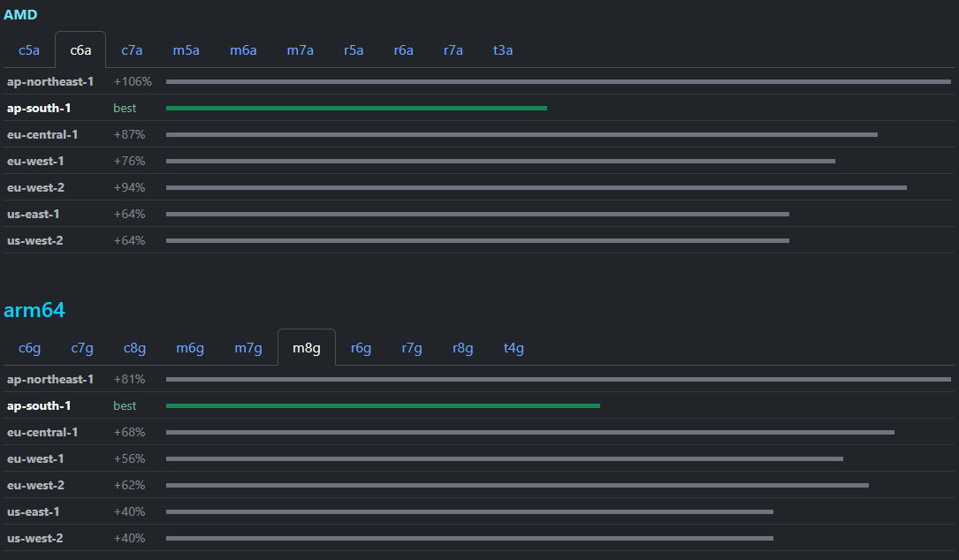Click the arm64 section heading
The image size is (959, 560).
coord(34,310)
